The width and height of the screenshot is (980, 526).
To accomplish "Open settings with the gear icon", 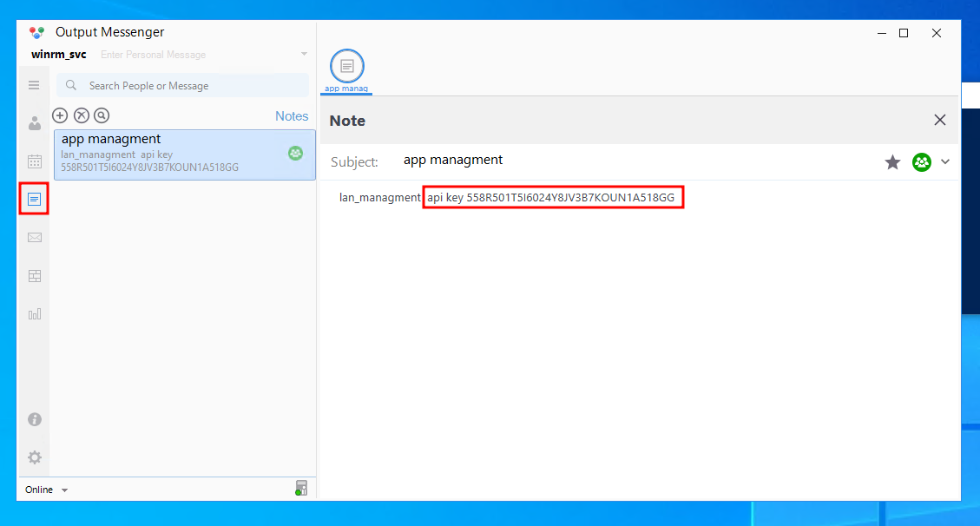I will pyautogui.click(x=35, y=457).
